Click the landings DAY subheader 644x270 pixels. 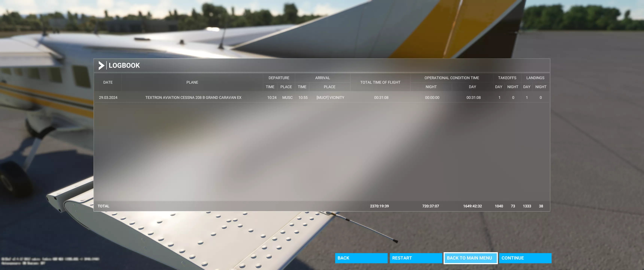pos(526,87)
